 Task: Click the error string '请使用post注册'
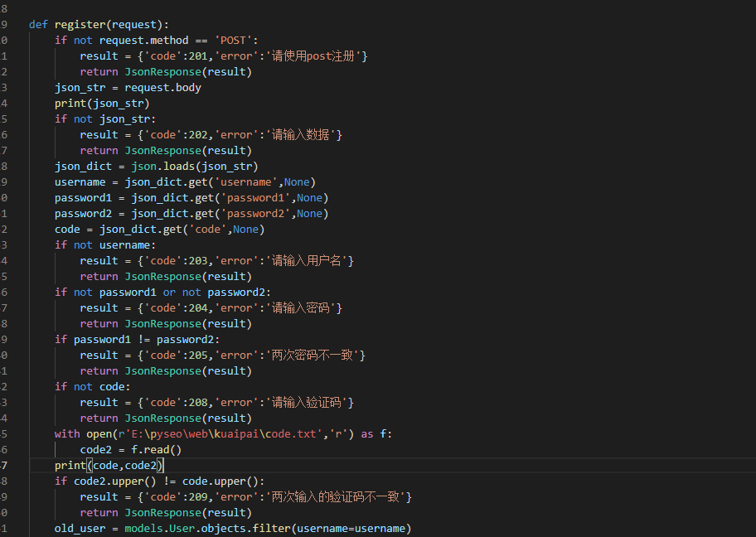[313, 56]
